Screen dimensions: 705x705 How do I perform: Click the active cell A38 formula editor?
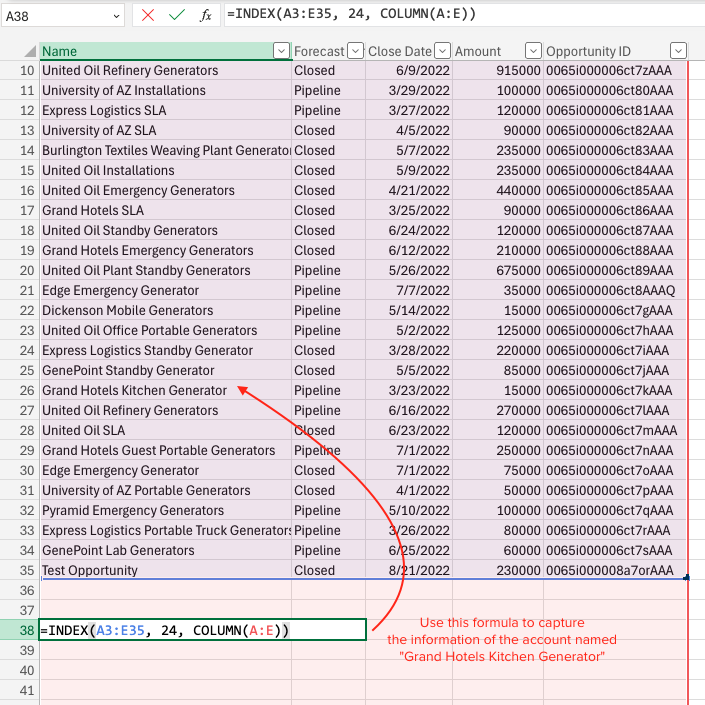[x=203, y=630]
